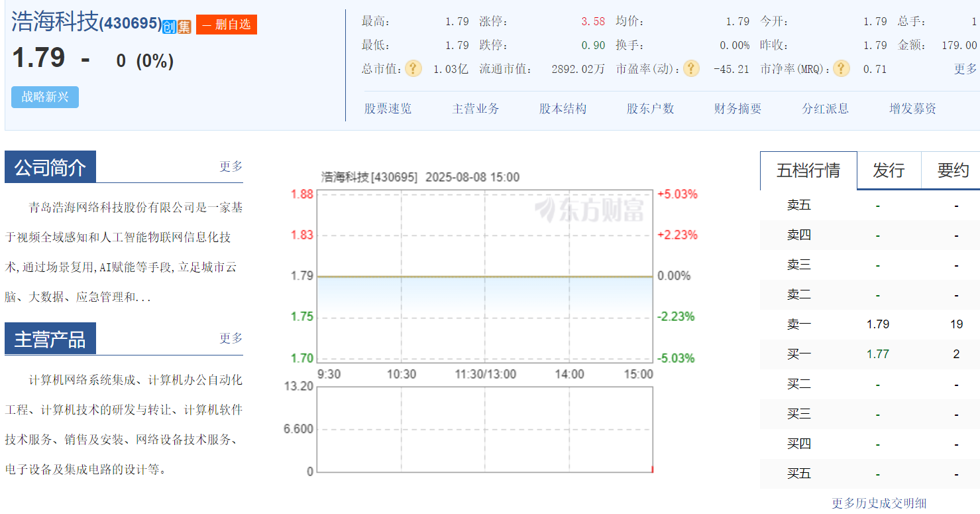Click the 买二 row label
Viewport: 980px width, 514px height.
(x=799, y=384)
